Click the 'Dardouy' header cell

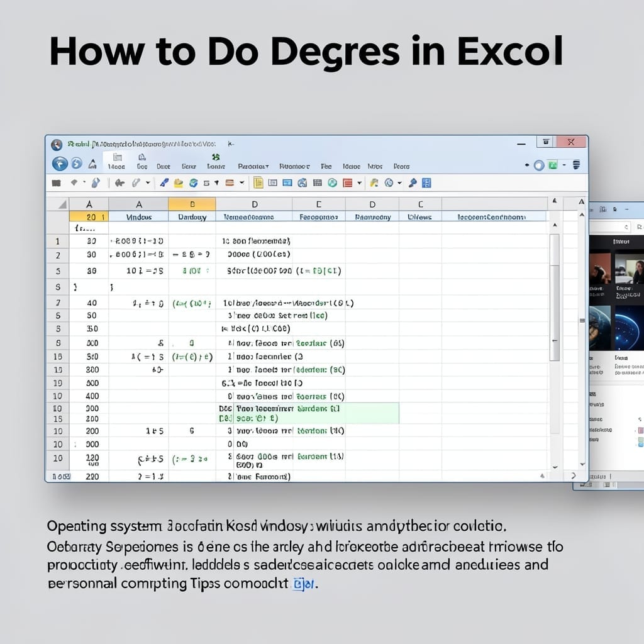(192, 217)
